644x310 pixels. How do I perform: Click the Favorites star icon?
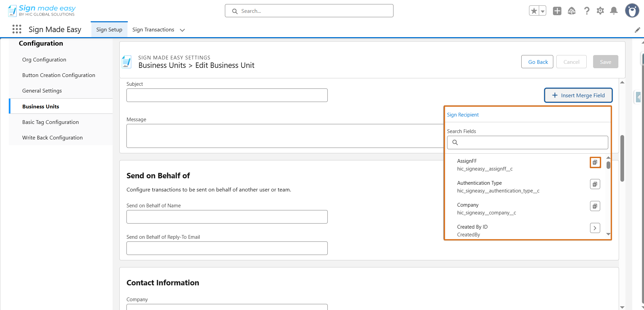[x=534, y=11]
